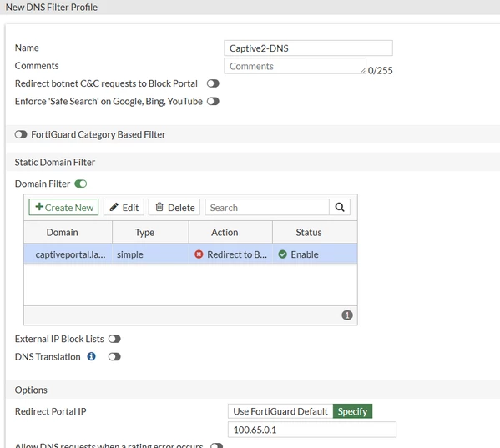The image size is (500, 448).
Task: Click the entry count badge showing 1
Action: (x=347, y=315)
